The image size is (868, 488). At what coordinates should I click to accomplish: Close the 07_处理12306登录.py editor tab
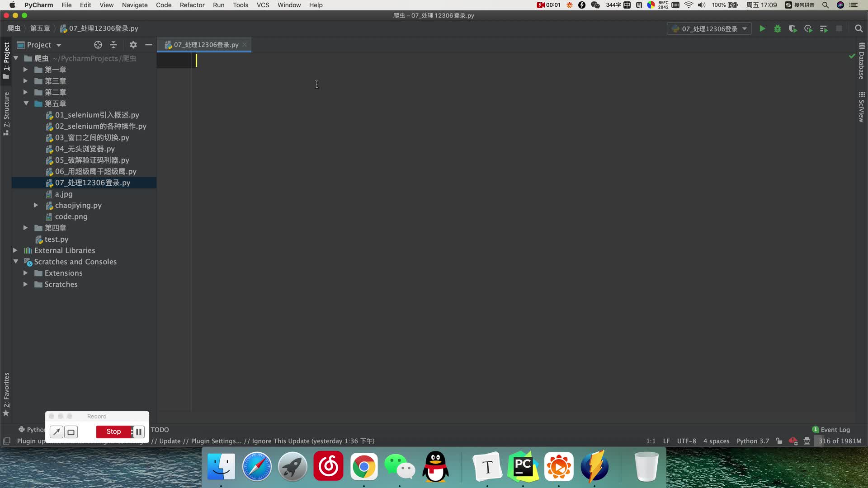245,45
